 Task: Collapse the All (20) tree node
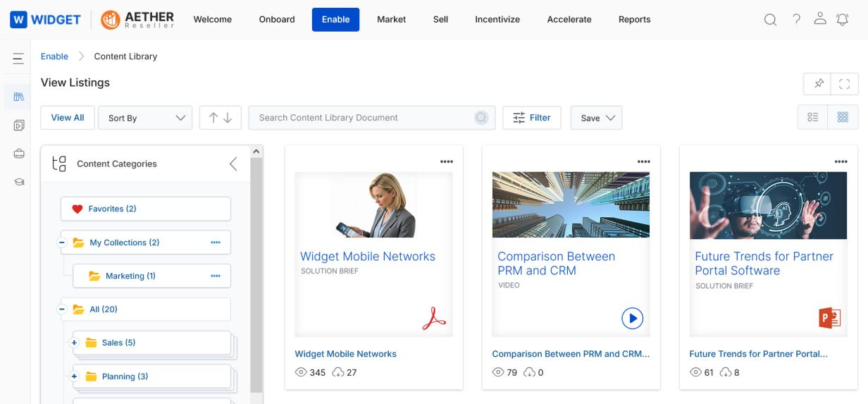pos(61,310)
